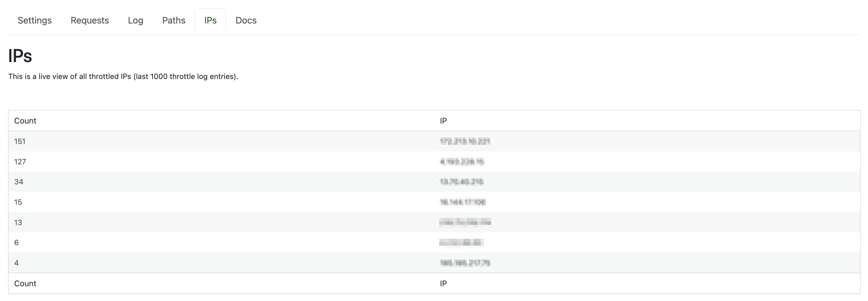Select the Paths tab

(x=174, y=21)
